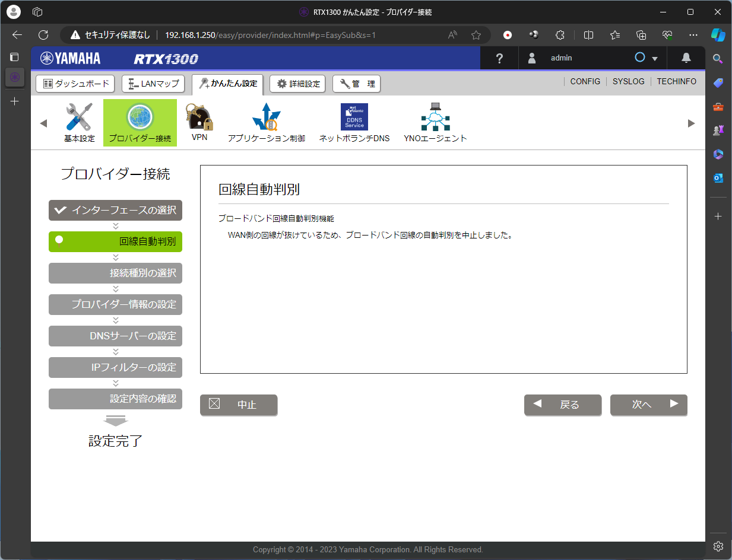Open browser settings and more menu
This screenshot has width=732, height=560.
[693, 35]
